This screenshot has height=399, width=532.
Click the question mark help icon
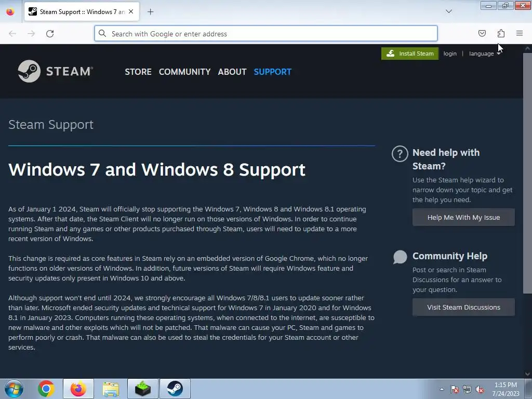400,154
